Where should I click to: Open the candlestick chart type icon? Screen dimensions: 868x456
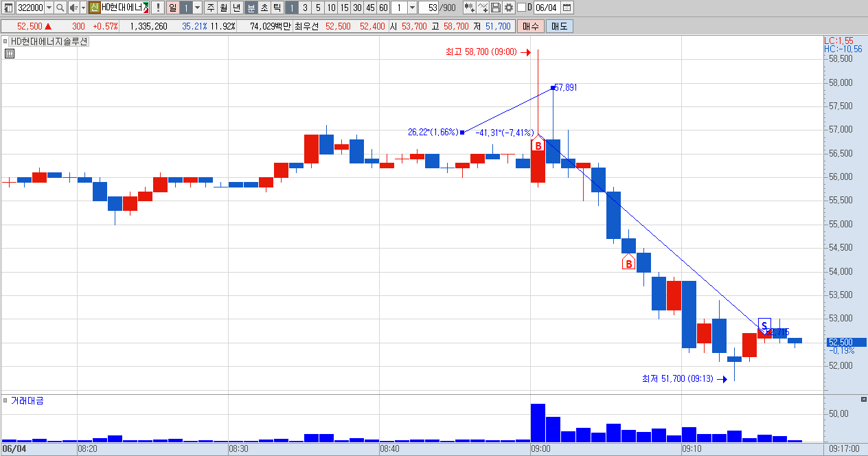[470, 8]
